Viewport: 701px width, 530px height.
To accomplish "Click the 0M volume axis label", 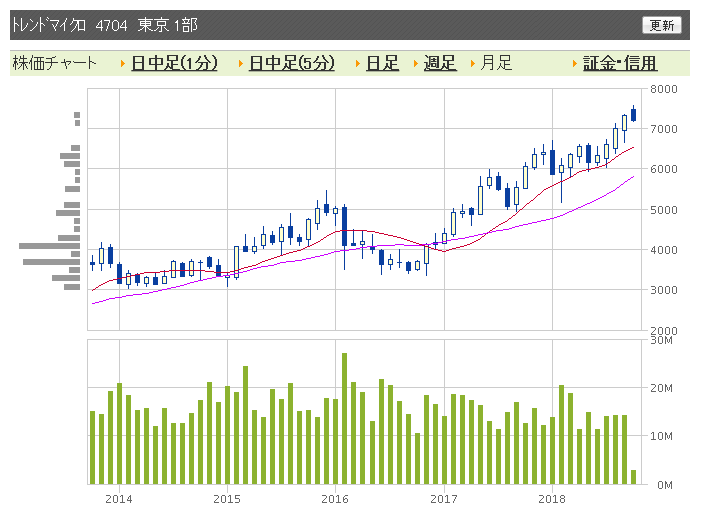I will [x=665, y=485].
